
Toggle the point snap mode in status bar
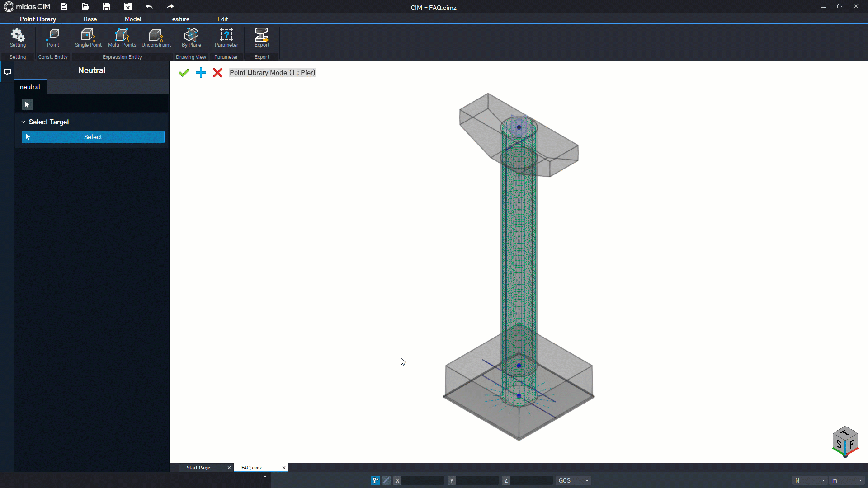point(375,480)
